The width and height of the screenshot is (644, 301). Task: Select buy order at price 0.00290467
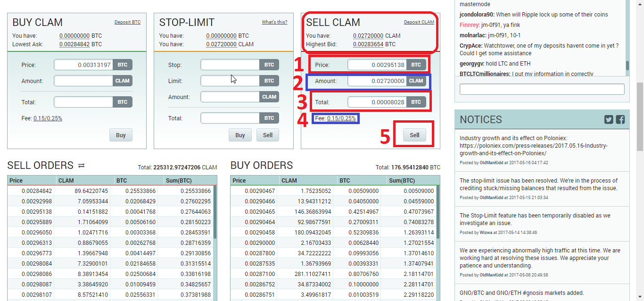coord(333,191)
